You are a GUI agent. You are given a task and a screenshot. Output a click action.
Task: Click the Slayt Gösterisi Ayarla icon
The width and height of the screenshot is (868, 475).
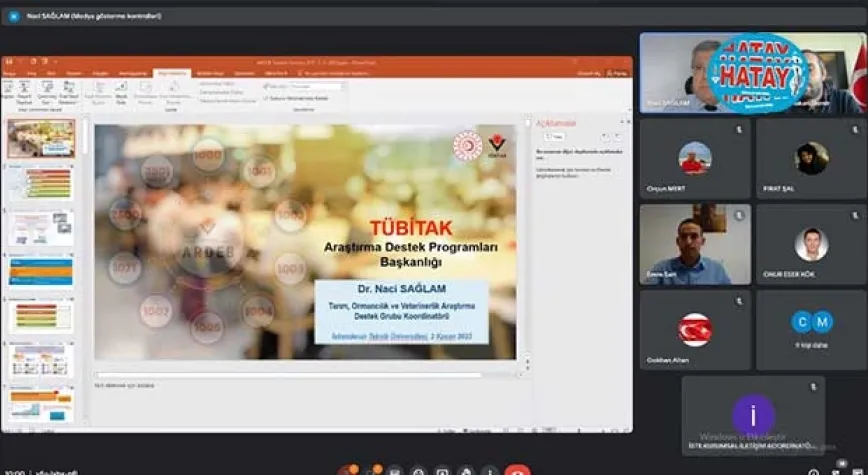point(98,92)
